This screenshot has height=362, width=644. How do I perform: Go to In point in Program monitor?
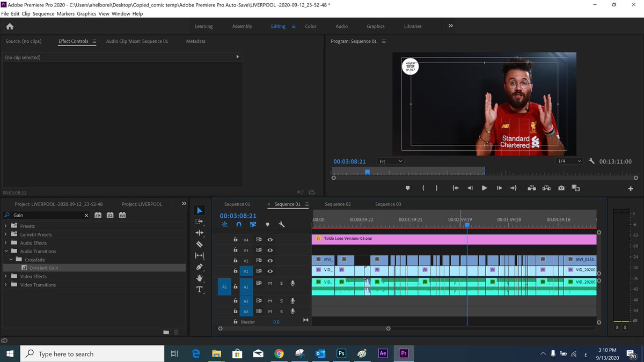[x=456, y=188]
